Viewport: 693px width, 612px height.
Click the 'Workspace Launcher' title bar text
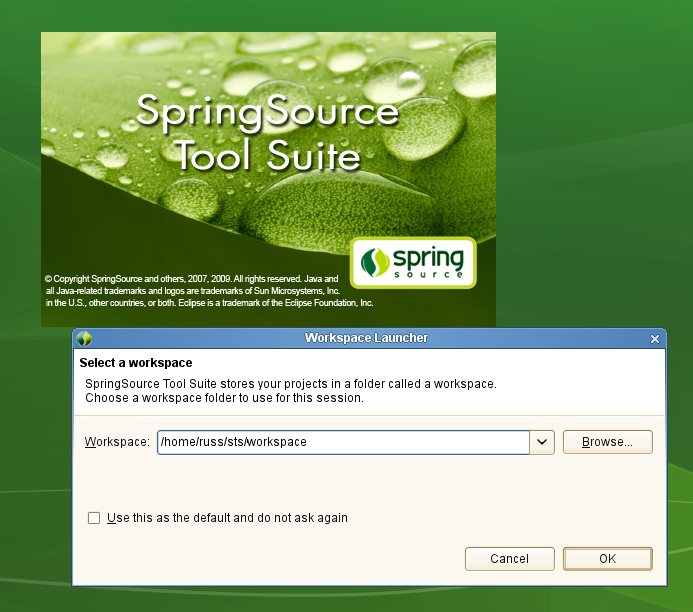point(366,338)
